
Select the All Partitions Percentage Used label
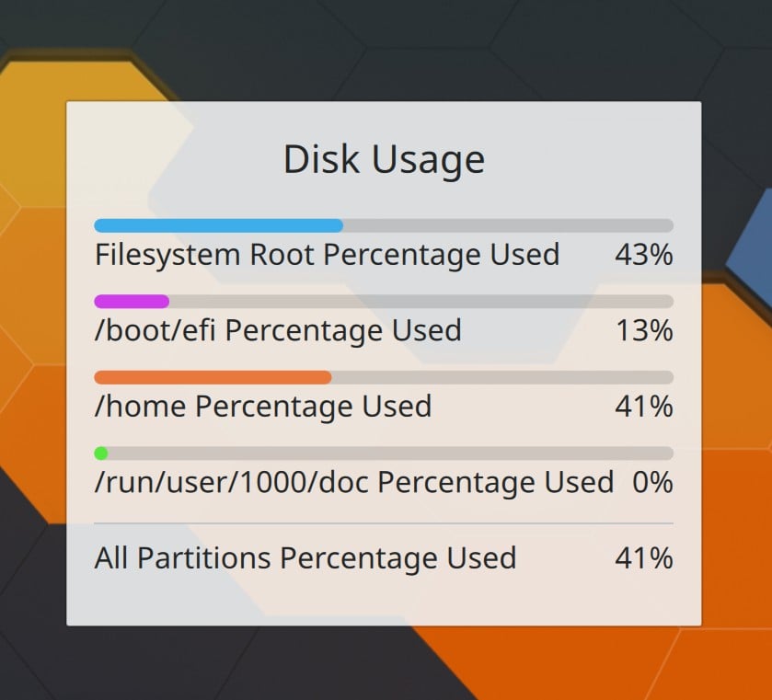[305, 558]
